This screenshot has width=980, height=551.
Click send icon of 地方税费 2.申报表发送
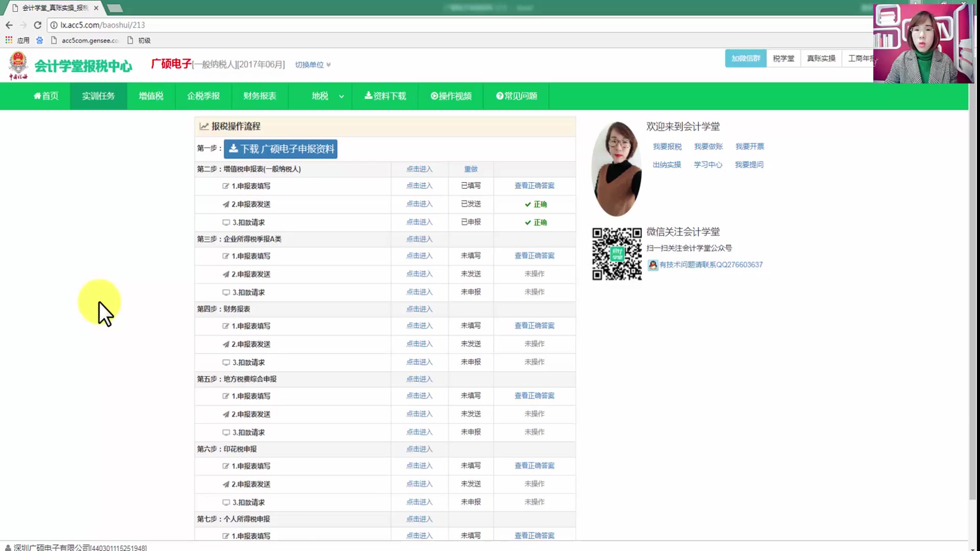coord(226,414)
